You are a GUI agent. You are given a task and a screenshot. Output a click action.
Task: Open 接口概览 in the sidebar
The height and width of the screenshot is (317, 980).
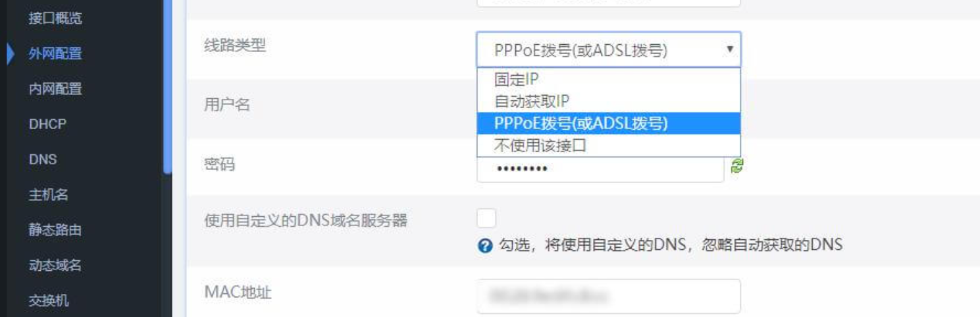pos(55,18)
